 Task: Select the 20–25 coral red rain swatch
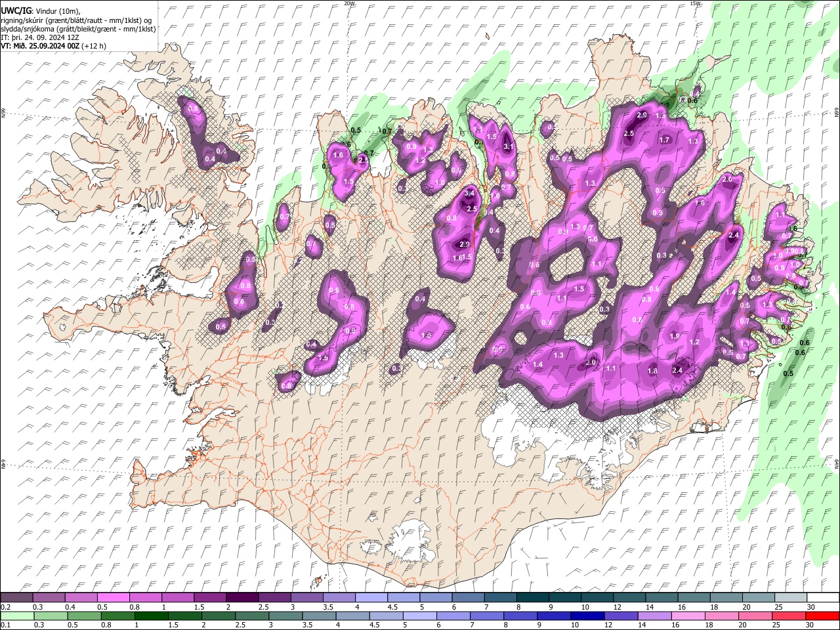[789, 616]
